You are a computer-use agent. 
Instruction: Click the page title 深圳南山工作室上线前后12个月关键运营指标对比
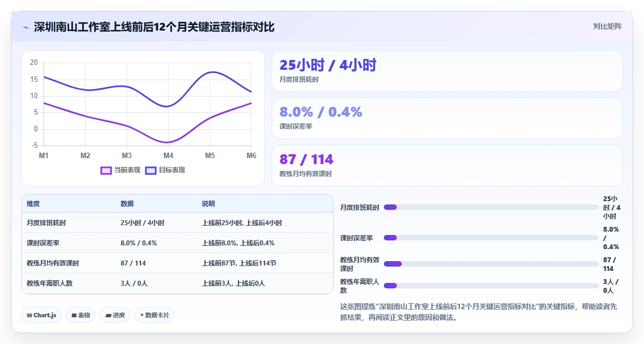click(154, 27)
